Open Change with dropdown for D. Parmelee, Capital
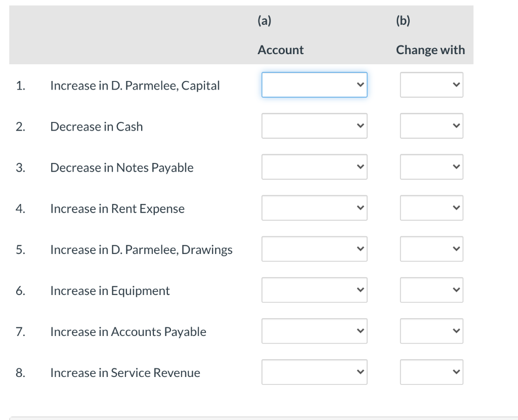The height and width of the screenshot is (420, 518). [431, 85]
